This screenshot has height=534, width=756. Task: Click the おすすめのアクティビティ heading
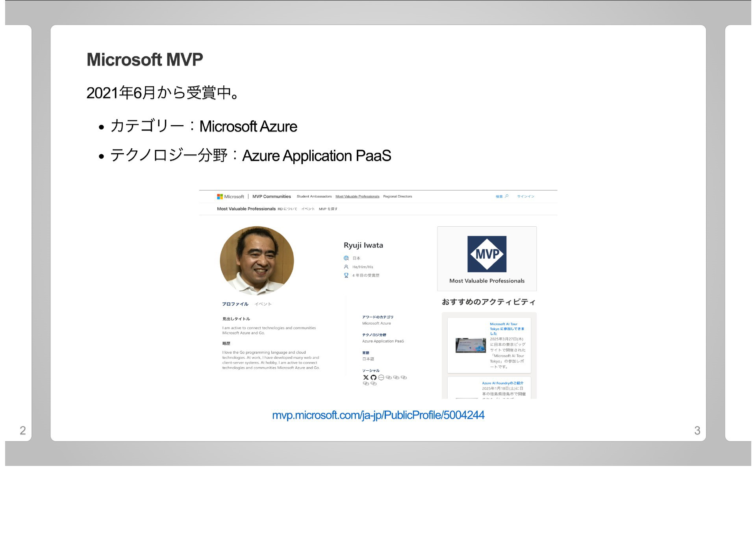489,302
